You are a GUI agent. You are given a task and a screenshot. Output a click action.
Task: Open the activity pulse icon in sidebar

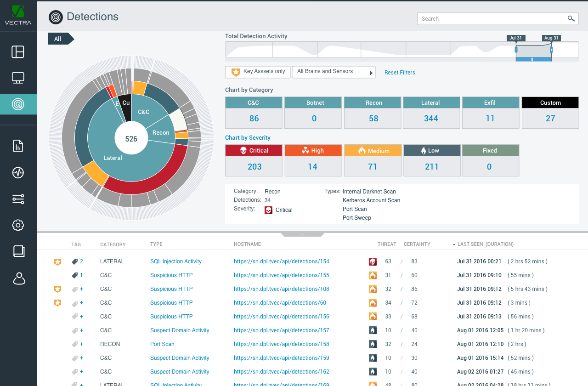click(18, 173)
